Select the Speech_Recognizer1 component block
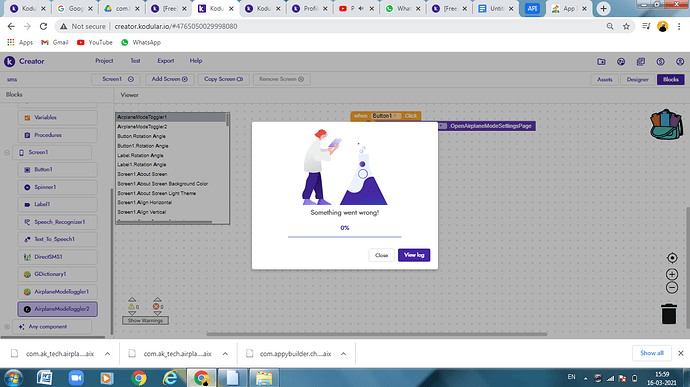Image resolution: width=690 pixels, height=387 pixels. [58, 222]
